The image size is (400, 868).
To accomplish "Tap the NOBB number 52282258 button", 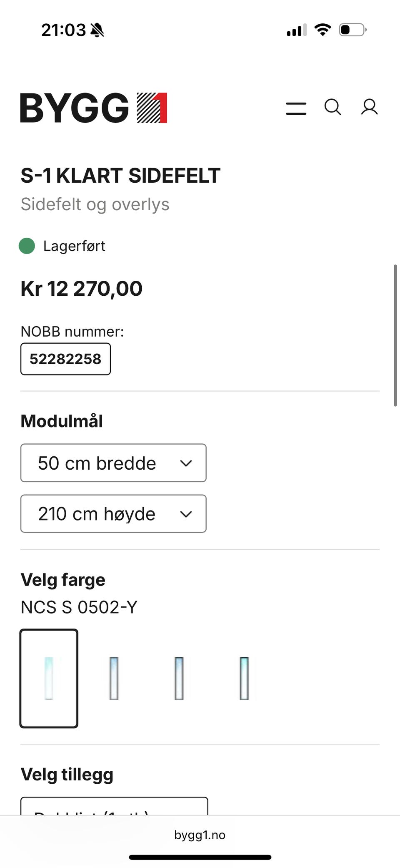I will 65,359.
